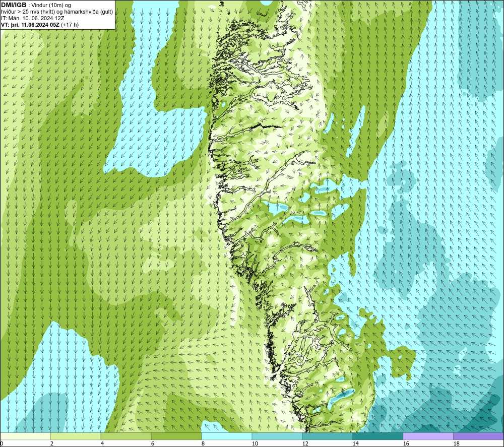Click the darker green 6–8 m/s legend swatch
This screenshot has width=504, height=447.
click(x=176, y=436)
